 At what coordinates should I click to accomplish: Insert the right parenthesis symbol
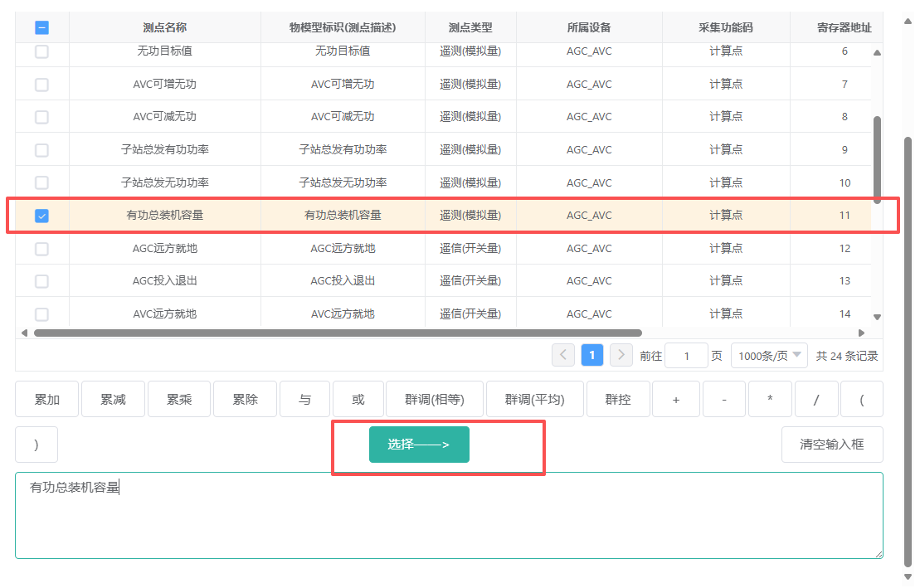click(x=37, y=445)
